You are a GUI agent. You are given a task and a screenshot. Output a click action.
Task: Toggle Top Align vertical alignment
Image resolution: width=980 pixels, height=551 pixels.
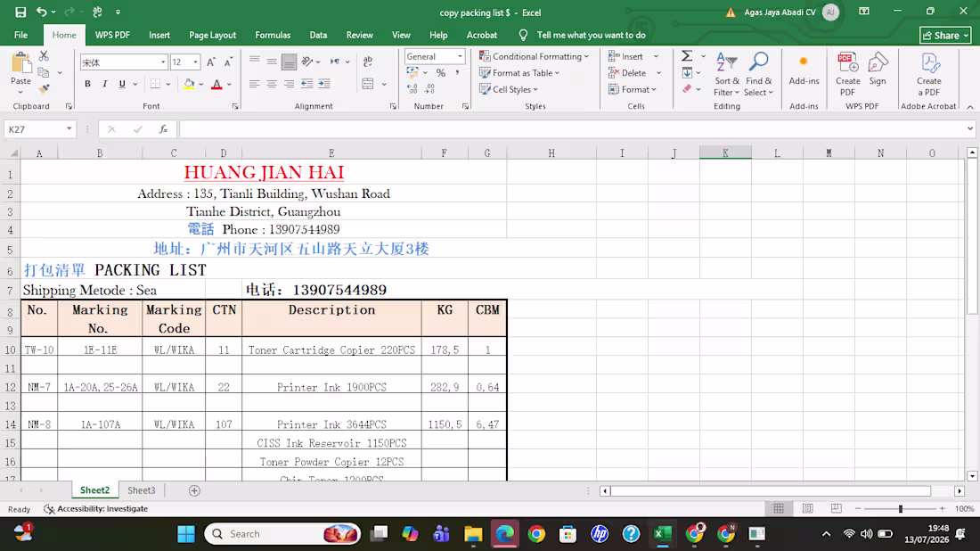tap(254, 62)
